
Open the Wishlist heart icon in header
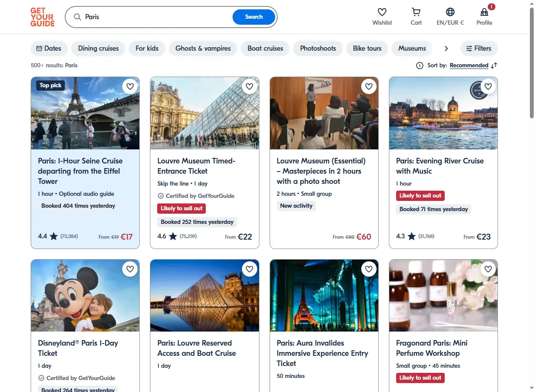tap(382, 12)
